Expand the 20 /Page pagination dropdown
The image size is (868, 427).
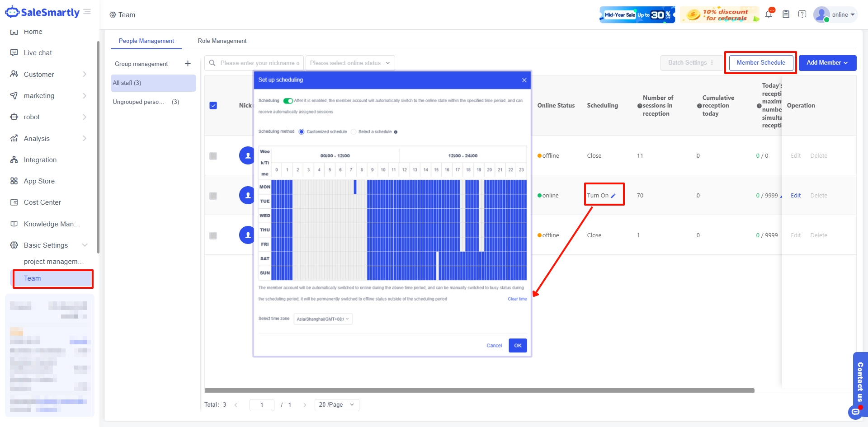point(336,405)
